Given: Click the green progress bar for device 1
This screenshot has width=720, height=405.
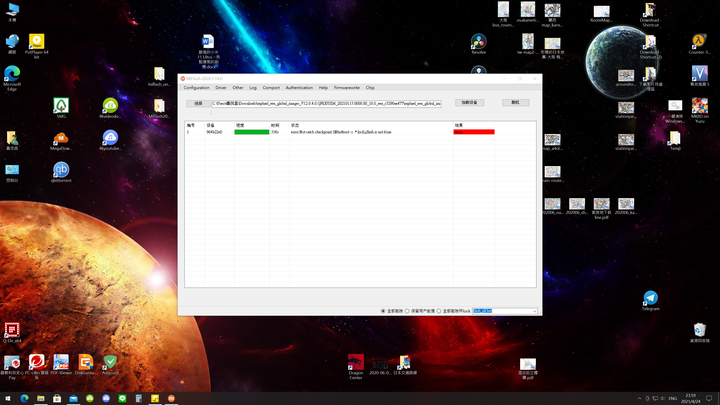Looking at the screenshot, I should click(x=252, y=132).
